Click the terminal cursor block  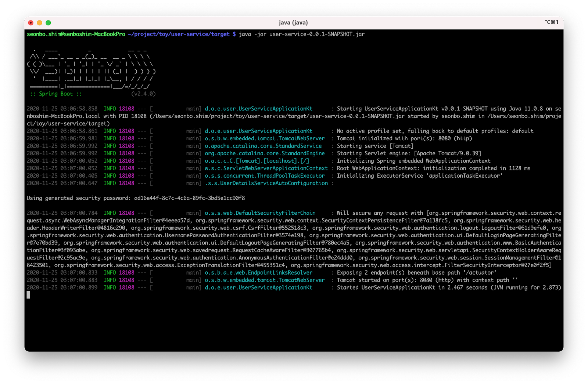[x=28, y=295]
